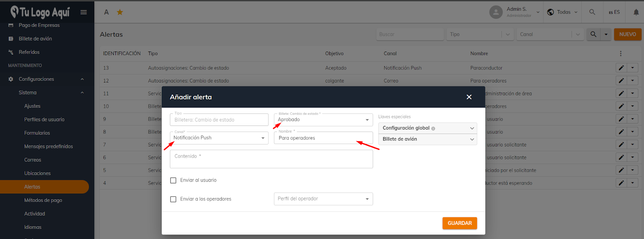Expand Configuración global special keys
This screenshot has width=644, height=239.
[427, 128]
